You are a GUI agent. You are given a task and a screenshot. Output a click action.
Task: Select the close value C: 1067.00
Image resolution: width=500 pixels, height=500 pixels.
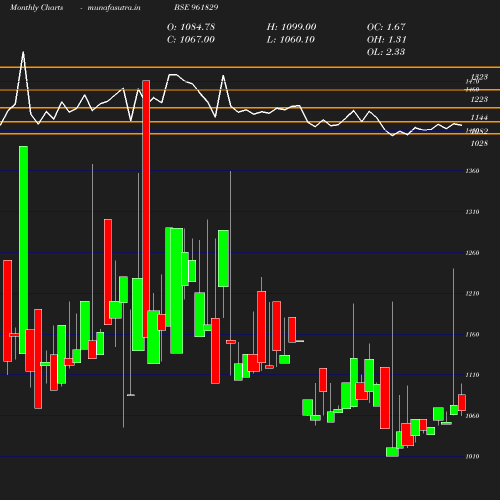(x=191, y=40)
